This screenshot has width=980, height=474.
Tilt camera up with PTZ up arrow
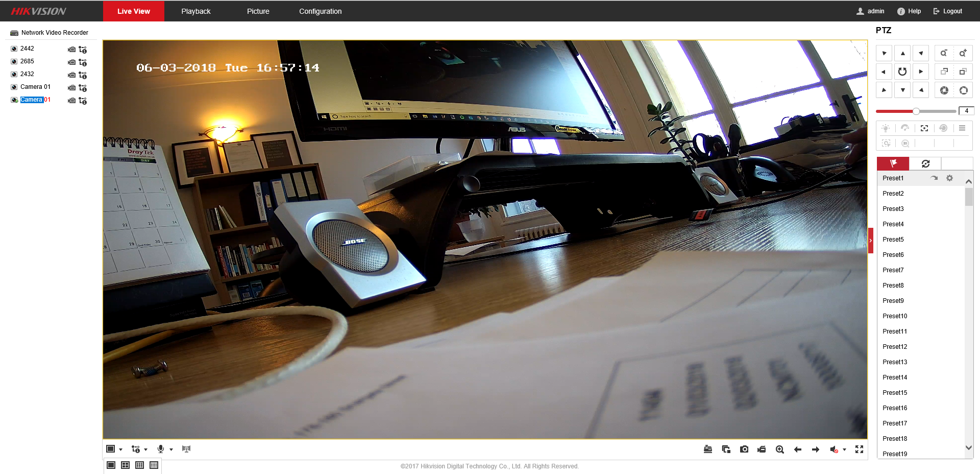902,53
